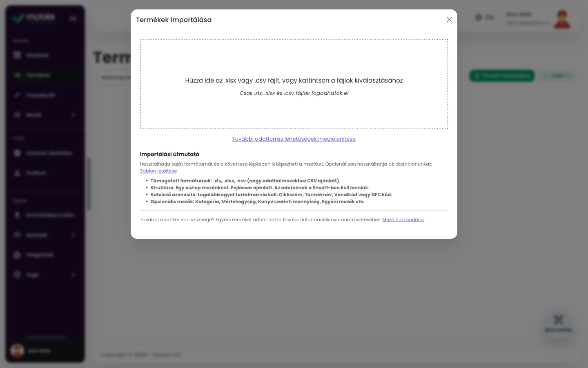Click the sidebar collapse icon behind the dialog
The image size is (588, 368).
click(73, 18)
